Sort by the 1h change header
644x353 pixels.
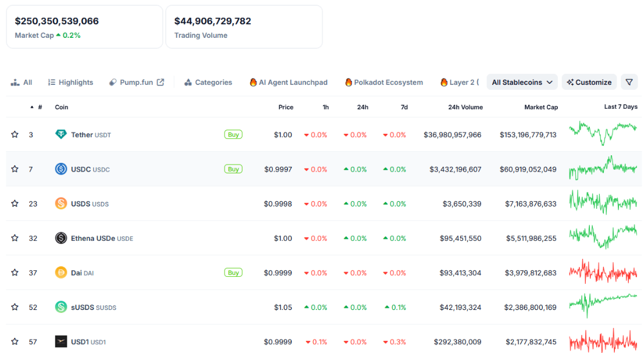point(326,107)
